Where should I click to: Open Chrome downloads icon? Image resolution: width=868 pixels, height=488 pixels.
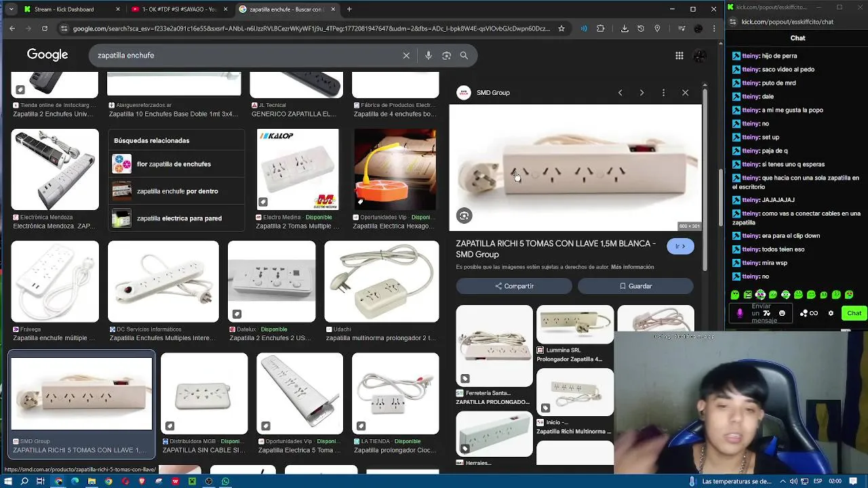tap(624, 28)
